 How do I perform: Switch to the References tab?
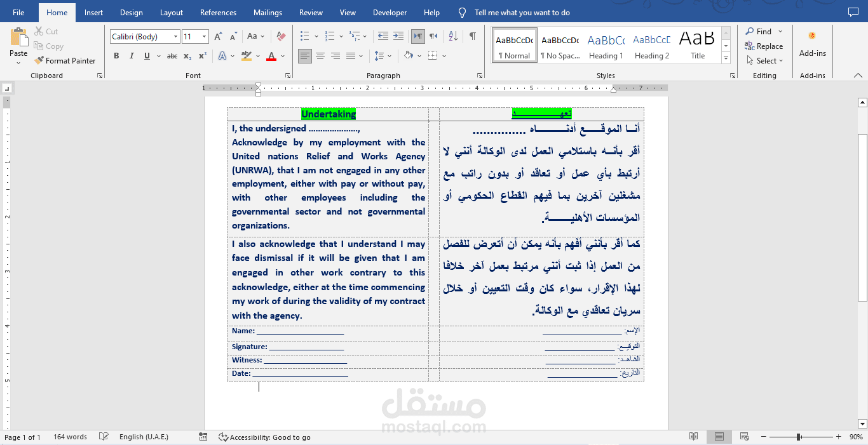pos(218,13)
